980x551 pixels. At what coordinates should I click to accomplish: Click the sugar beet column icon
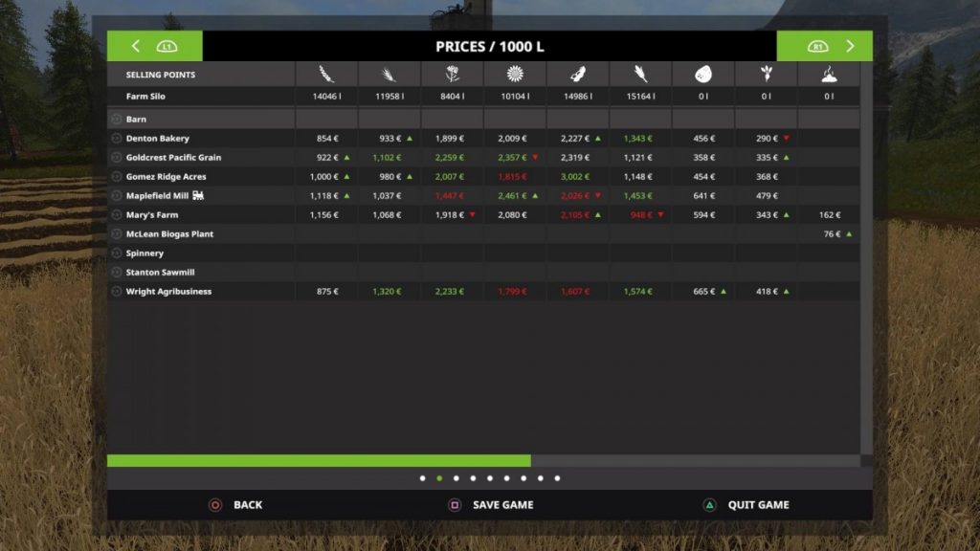point(766,75)
